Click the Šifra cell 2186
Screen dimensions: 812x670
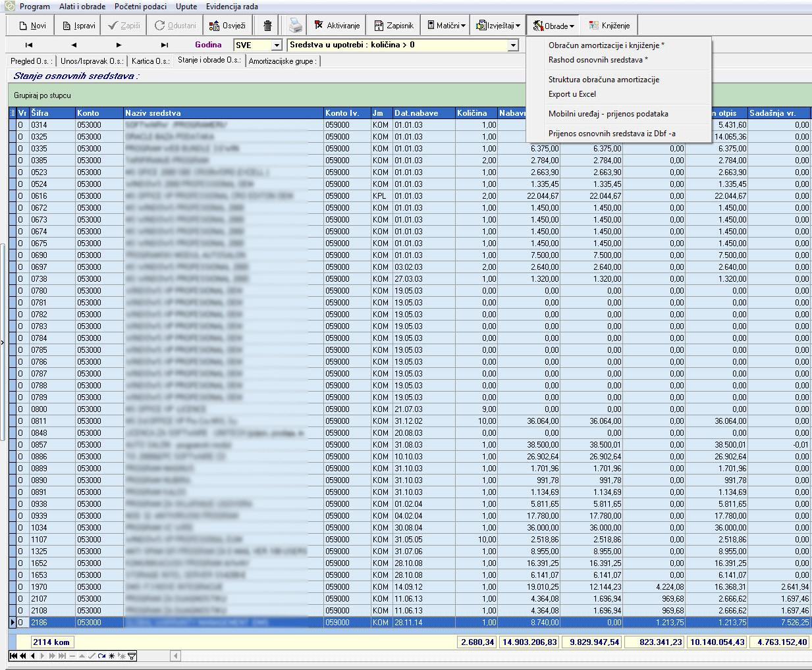[52, 623]
